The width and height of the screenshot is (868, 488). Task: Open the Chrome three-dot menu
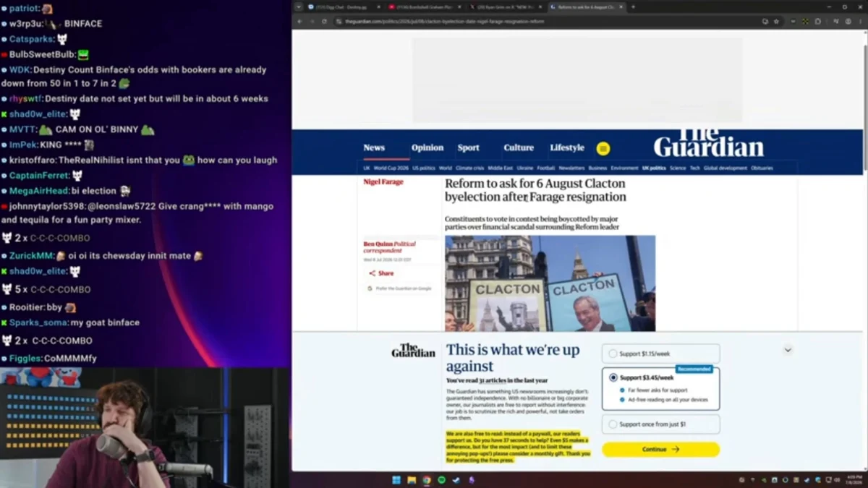tap(861, 22)
